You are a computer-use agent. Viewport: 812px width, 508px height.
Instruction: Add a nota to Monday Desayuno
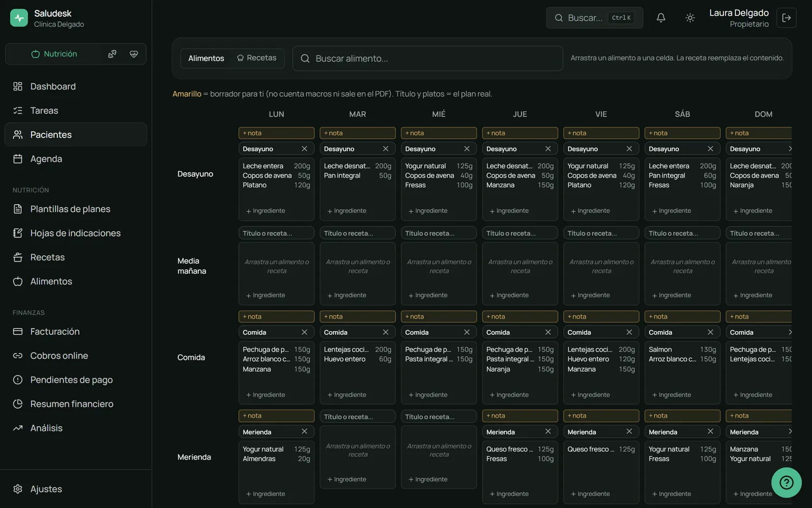tap(277, 133)
